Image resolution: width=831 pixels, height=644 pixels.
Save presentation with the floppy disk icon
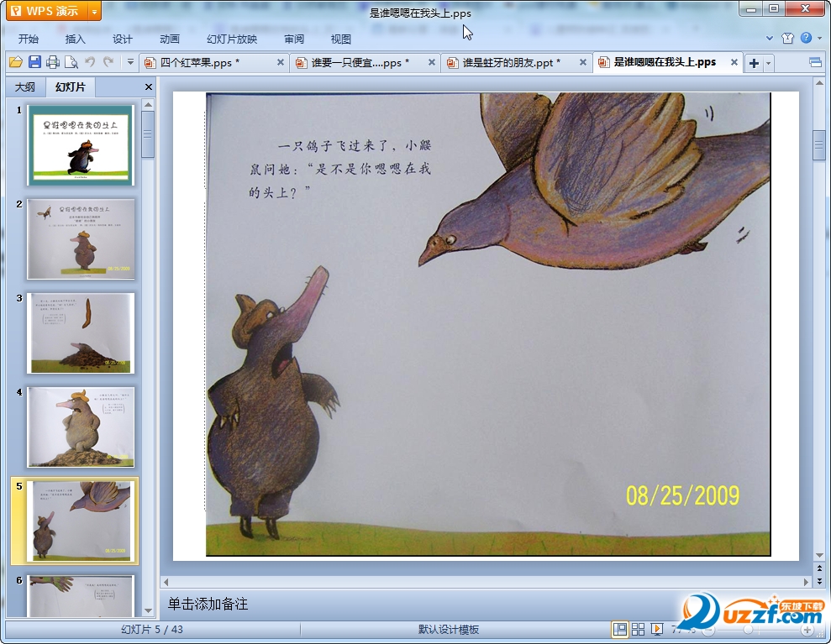click(34, 62)
